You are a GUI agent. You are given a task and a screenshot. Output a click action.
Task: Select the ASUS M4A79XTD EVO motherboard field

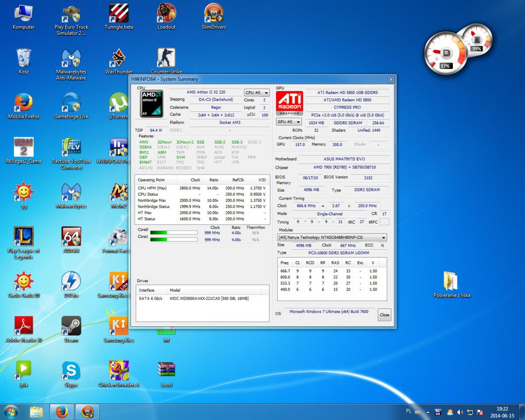(x=344, y=159)
